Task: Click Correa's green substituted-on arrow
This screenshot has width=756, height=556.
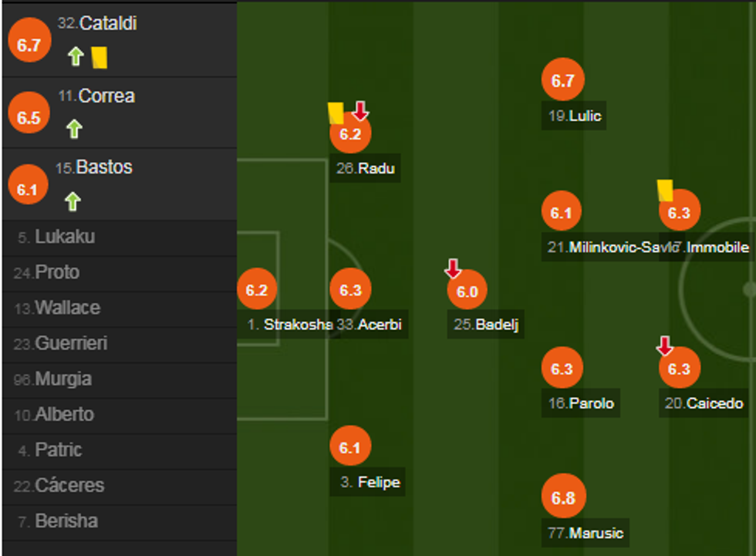Action: (74, 129)
